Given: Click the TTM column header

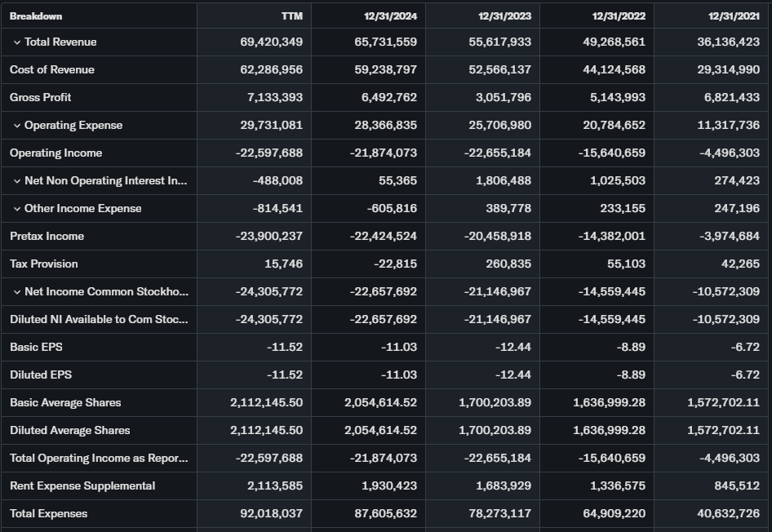Looking at the screenshot, I should (291, 16).
